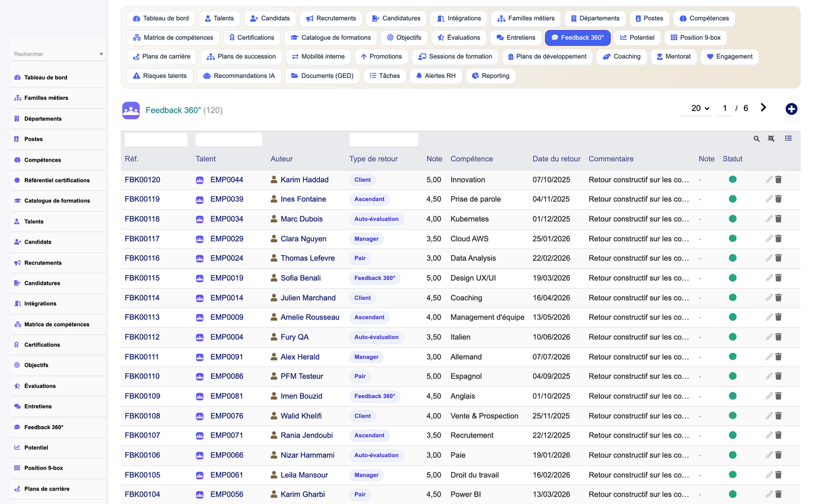Expand the Rechercher sidebar dropdown

(x=102, y=54)
